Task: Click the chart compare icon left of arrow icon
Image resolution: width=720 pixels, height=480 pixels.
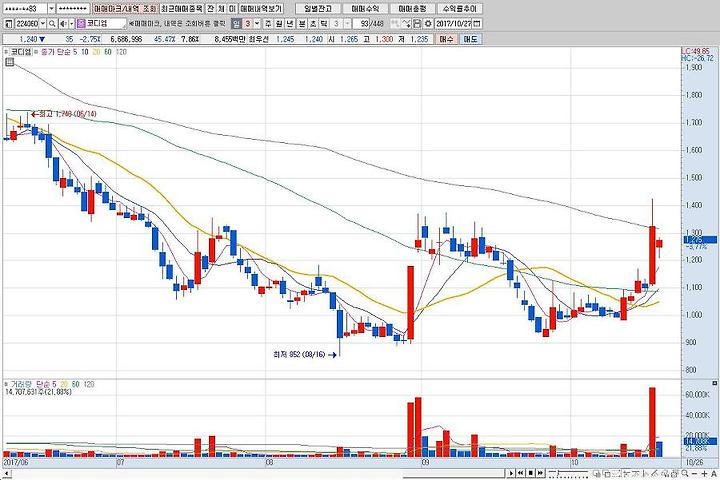Action: click(394, 23)
